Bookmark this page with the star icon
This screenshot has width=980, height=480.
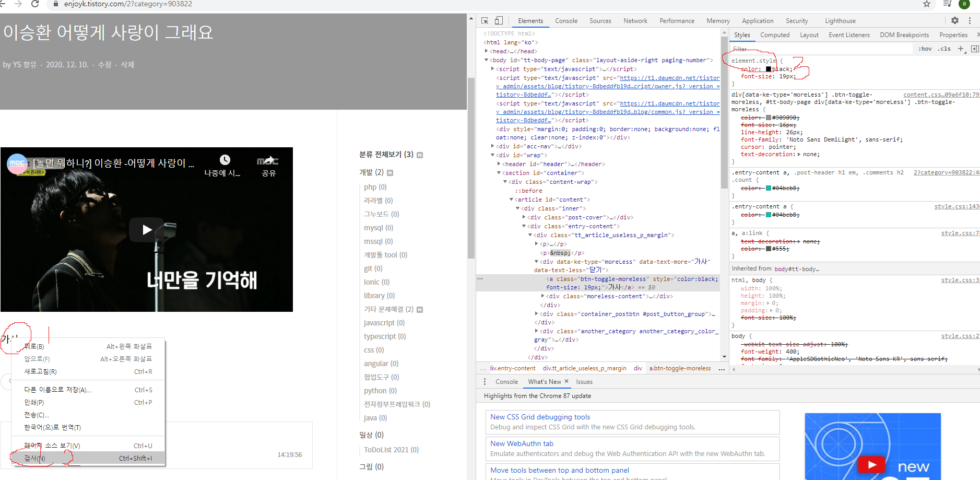click(927, 4)
